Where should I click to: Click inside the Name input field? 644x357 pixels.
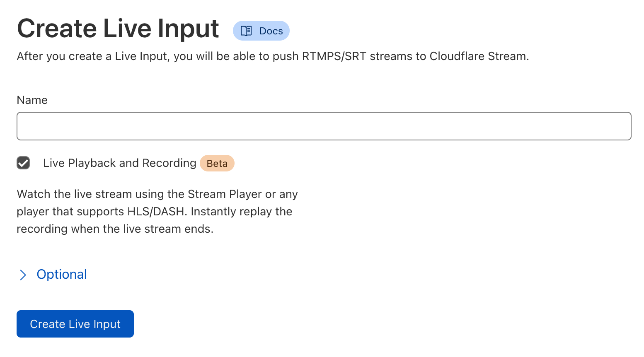[x=323, y=126]
